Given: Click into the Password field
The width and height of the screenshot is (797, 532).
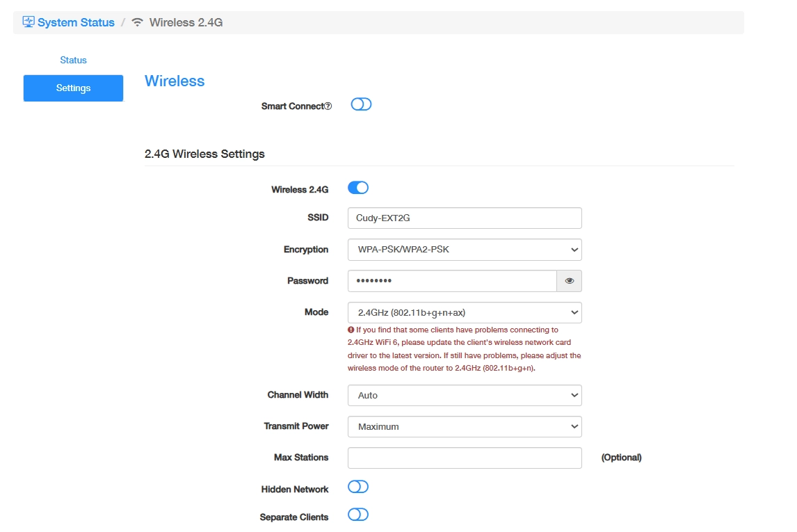Looking at the screenshot, I should pyautogui.click(x=452, y=281).
